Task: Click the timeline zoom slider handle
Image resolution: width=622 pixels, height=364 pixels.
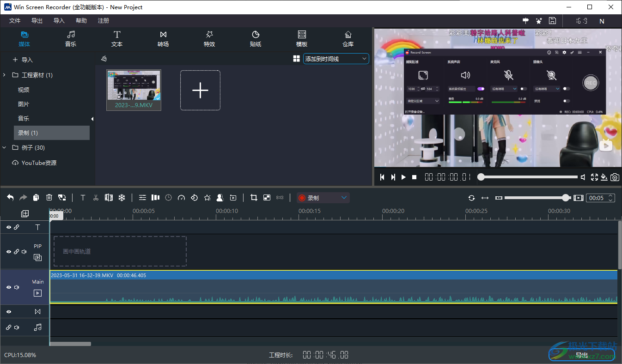Action: pyautogui.click(x=566, y=198)
